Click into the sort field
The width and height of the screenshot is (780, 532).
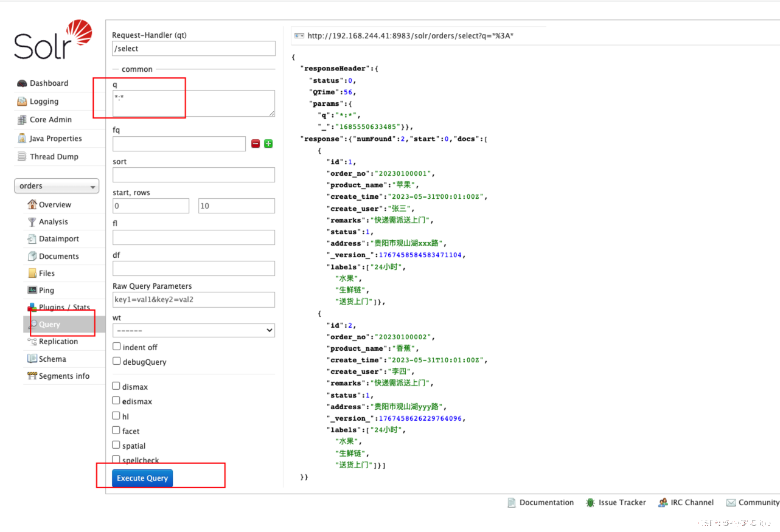193,175
